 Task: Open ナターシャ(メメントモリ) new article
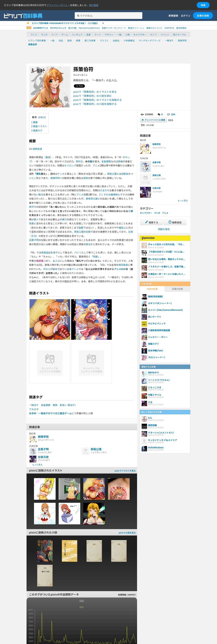pos(161,433)
